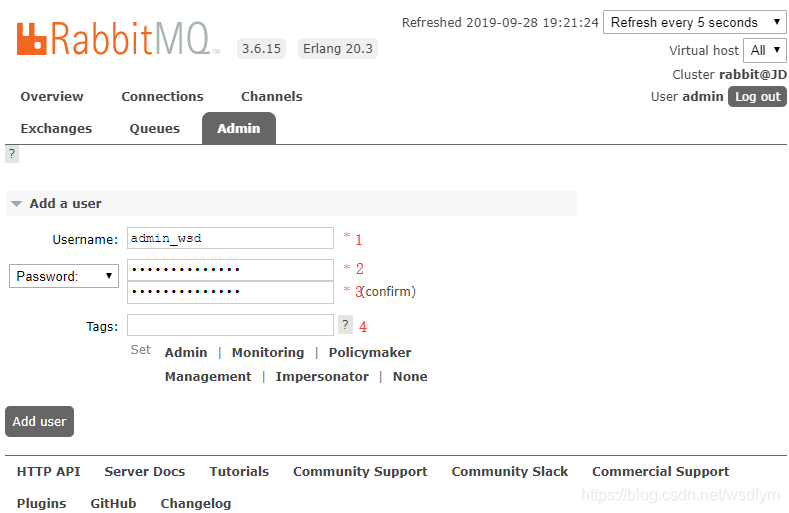
Task: Open the Commercial Support link
Action: tap(661, 471)
